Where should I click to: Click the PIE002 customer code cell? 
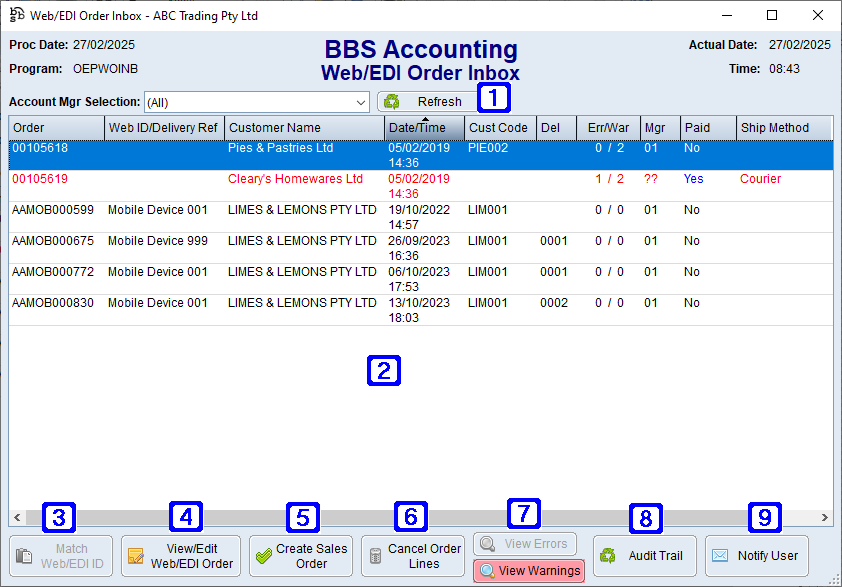click(x=488, y=148)
